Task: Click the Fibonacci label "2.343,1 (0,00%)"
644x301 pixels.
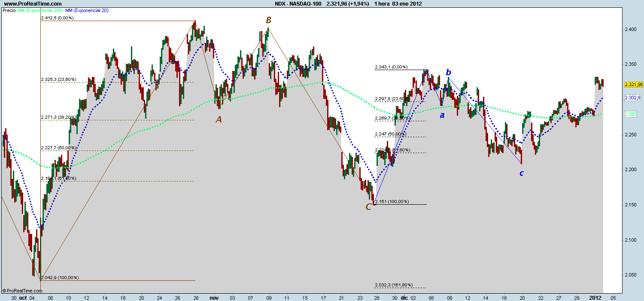Action: (x=391, y=67)
